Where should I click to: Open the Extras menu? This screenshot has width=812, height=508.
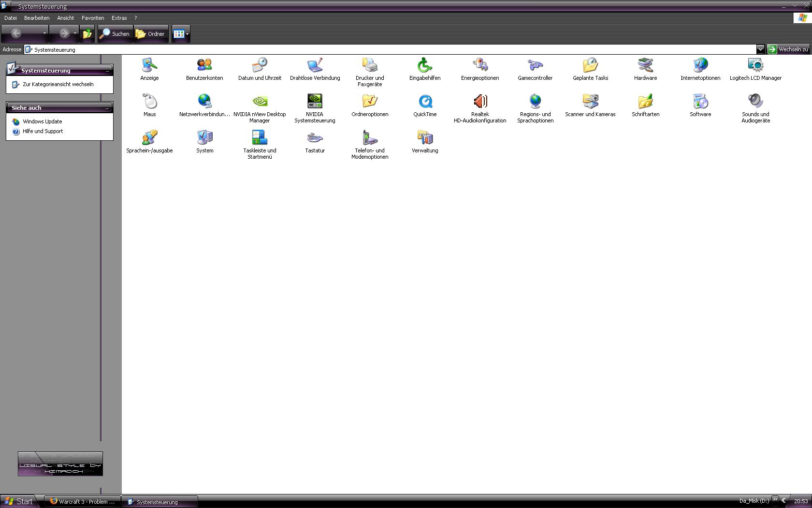119,18
